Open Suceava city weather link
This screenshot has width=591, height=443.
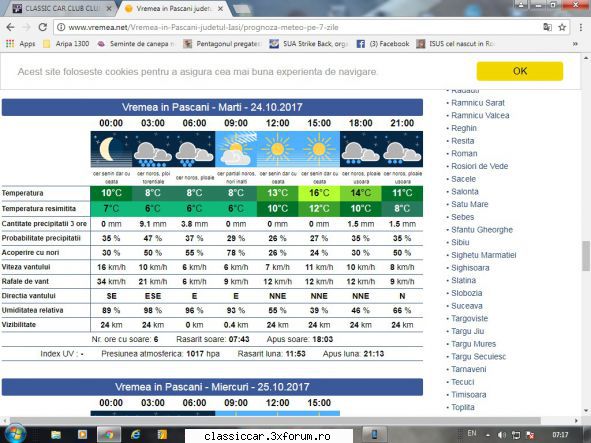click(467, 306)
